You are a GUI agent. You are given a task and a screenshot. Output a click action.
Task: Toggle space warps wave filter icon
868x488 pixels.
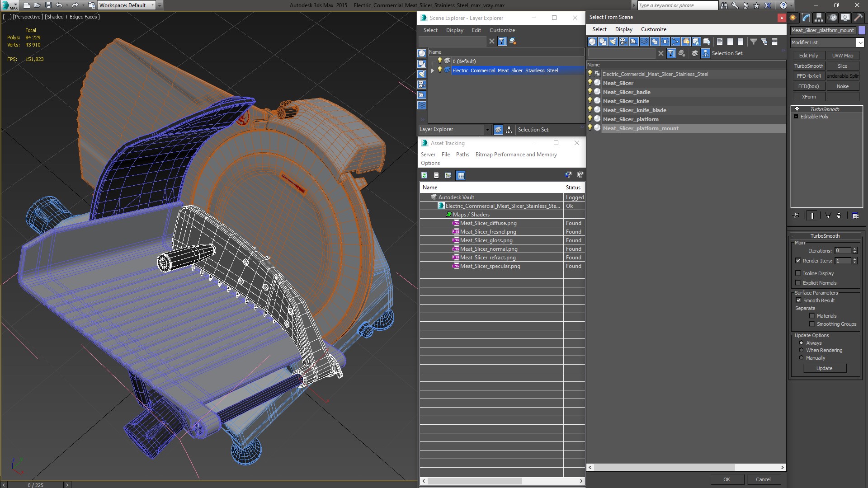[644, 42]
